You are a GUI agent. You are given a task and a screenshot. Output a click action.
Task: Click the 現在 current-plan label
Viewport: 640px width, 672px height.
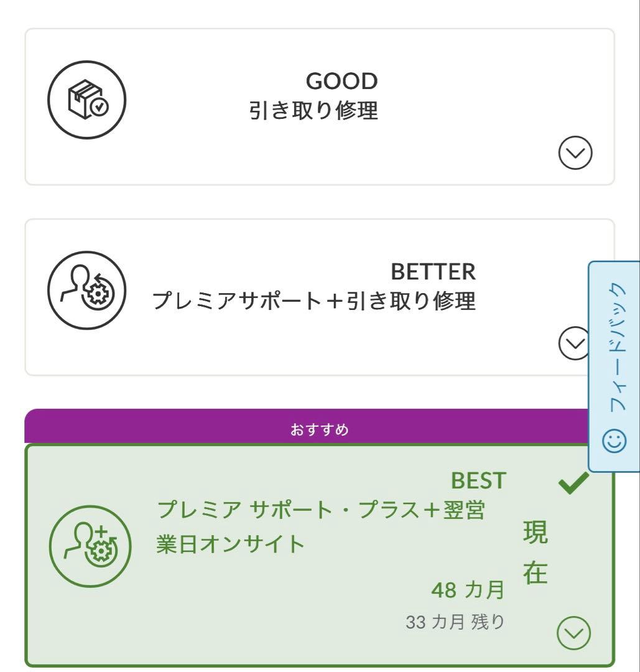click(x=535, y=554)
